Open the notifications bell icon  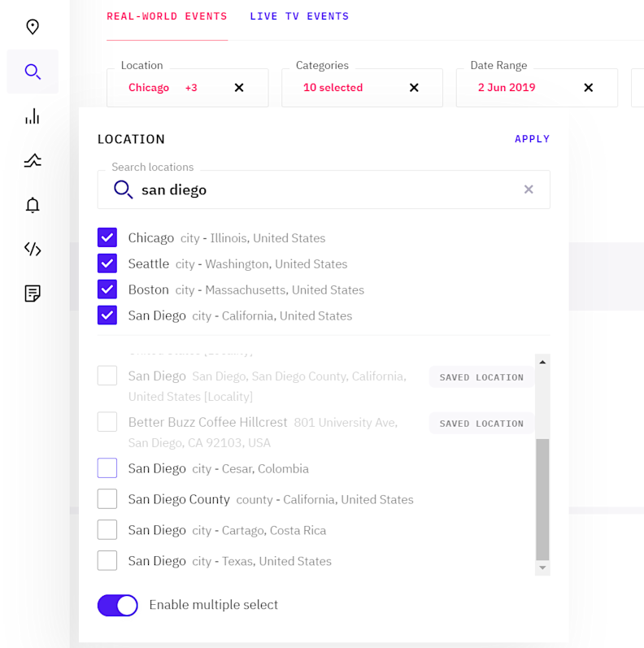33,205
